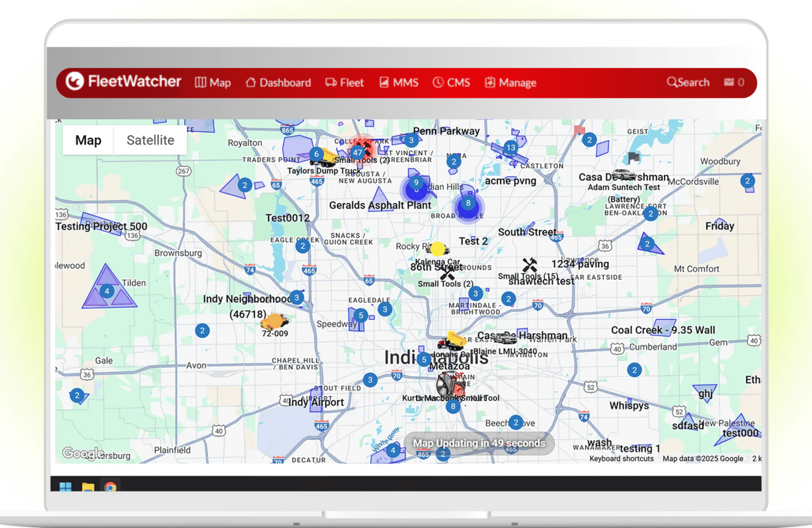Switch to Satellite map view
The width and height of the screenshot is (812, 528).
150,140
